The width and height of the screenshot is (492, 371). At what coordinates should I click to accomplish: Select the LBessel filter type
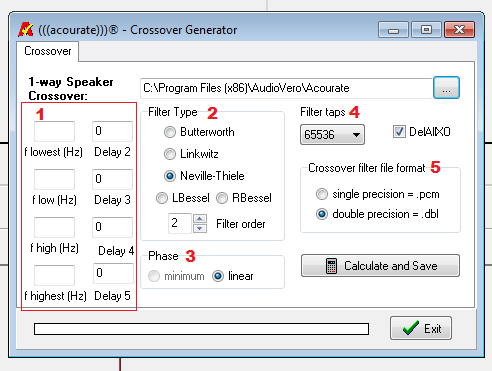point(162,198)
